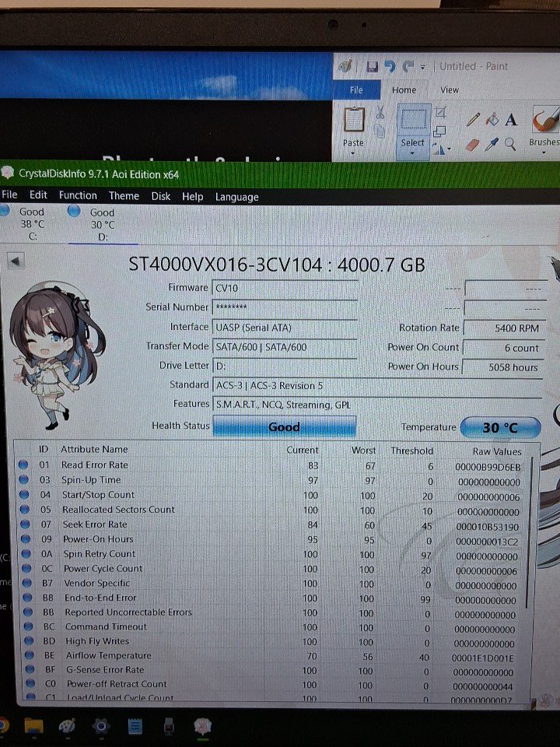
Task: Open the Function menu in CrystalDiskInfo
Action: click(x=78, y=195)
